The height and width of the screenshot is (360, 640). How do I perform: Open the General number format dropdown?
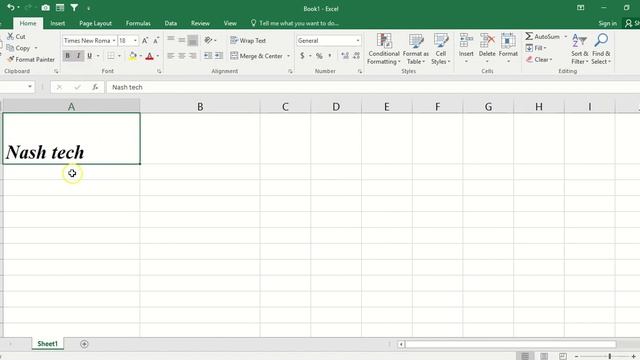358,40
